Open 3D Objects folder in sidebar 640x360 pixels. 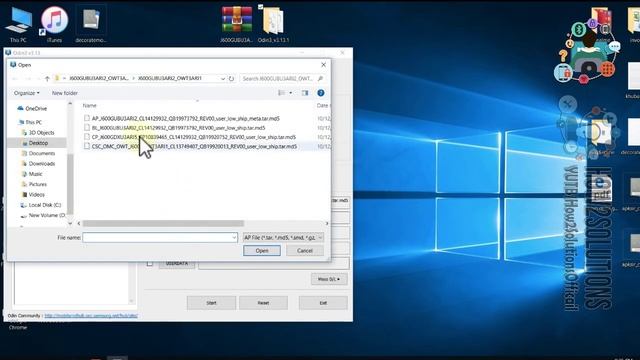pos(38,133)
